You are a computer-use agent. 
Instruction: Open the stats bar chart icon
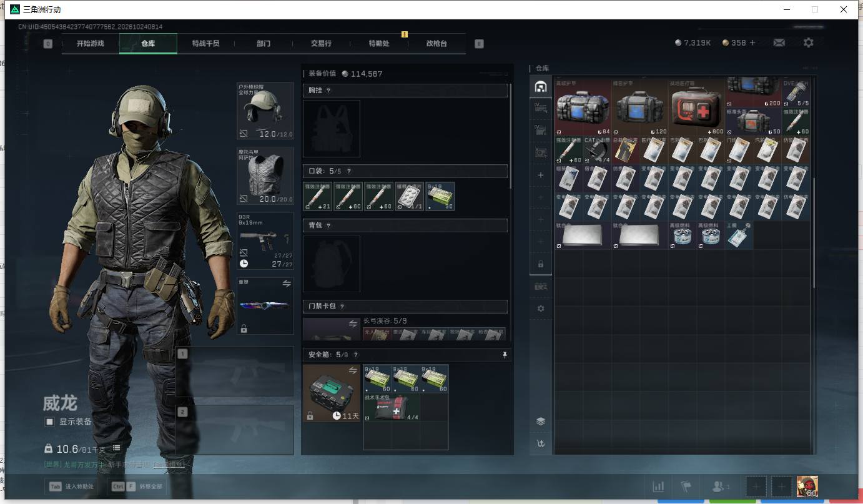[x=658, y=487]
